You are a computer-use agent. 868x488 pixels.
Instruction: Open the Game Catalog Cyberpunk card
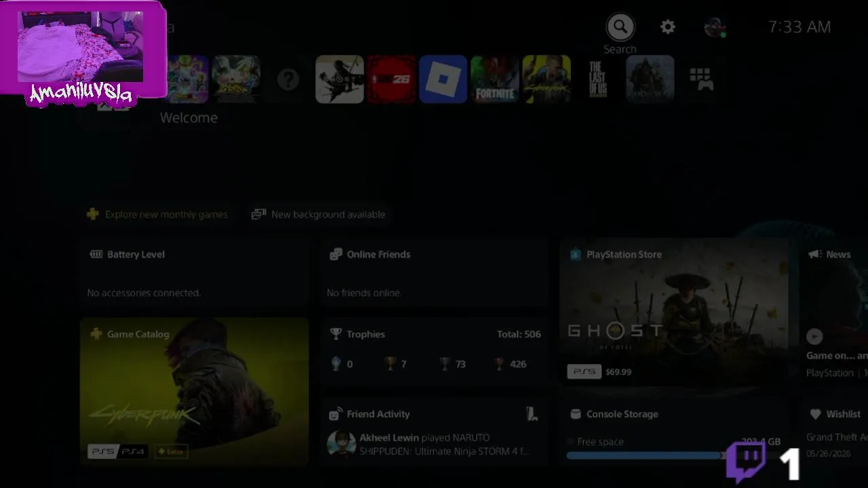point(194,392)
